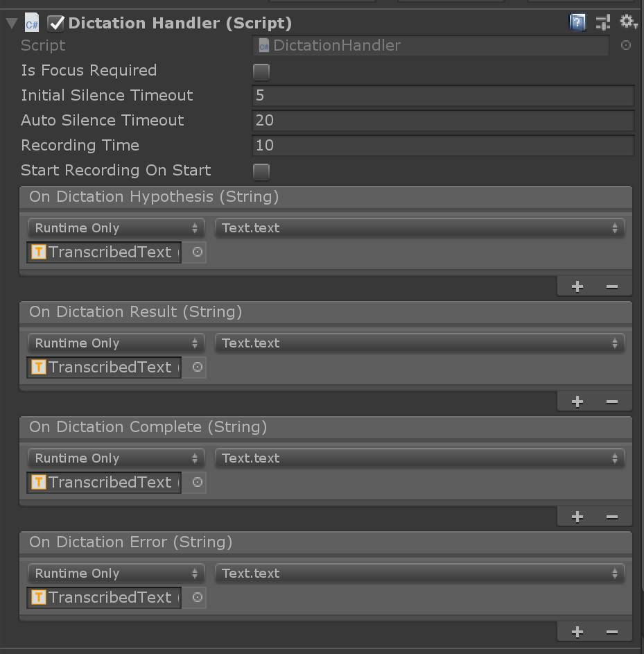Select TranscribedText object under Dictation Hypothesis
The height and width of the screenshot is (654, 644).
[x=104, y=252]
